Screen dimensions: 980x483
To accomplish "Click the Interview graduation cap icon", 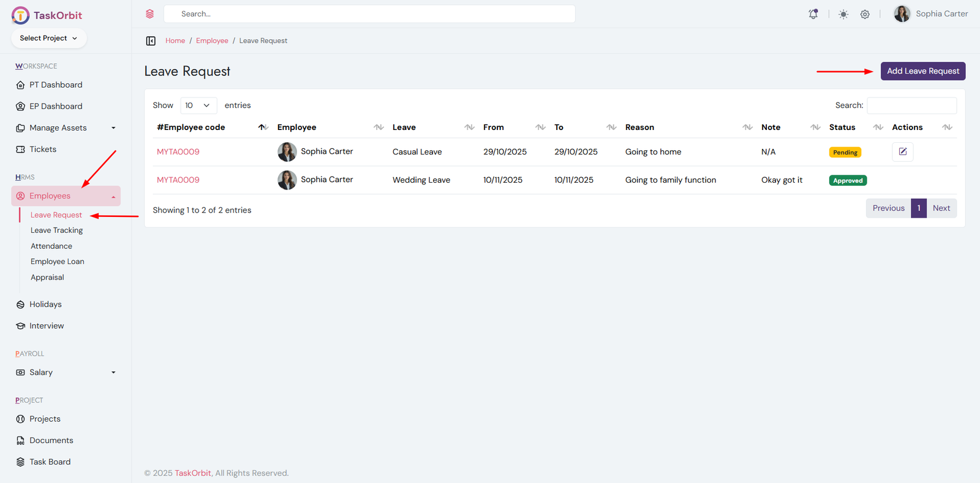I will [x=20, y=326].
